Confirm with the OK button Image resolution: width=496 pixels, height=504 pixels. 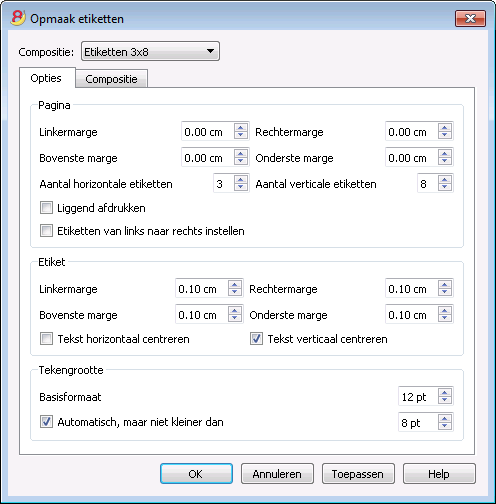coord(196,474)
